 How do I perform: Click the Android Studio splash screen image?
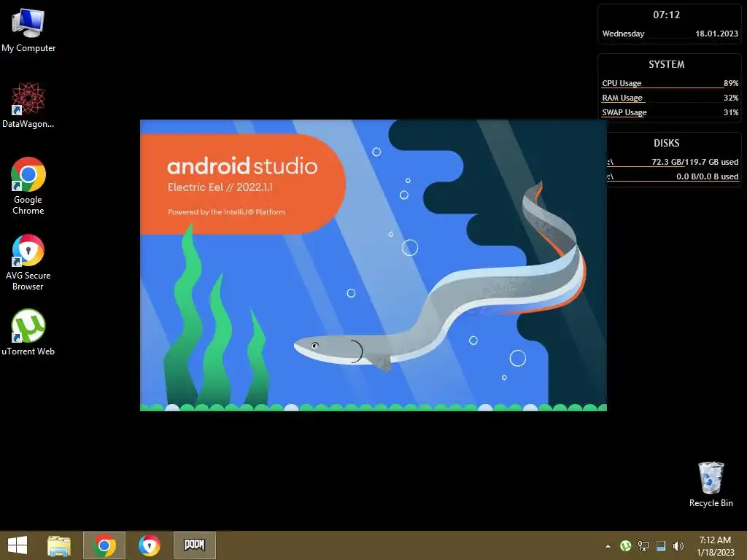click(373, 265)
